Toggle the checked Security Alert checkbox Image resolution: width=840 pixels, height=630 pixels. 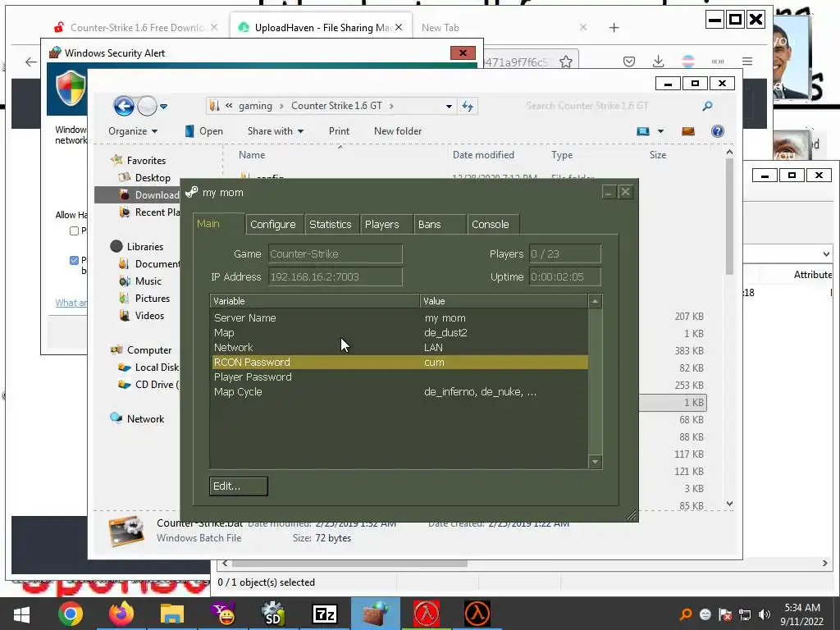pos(75,260)
